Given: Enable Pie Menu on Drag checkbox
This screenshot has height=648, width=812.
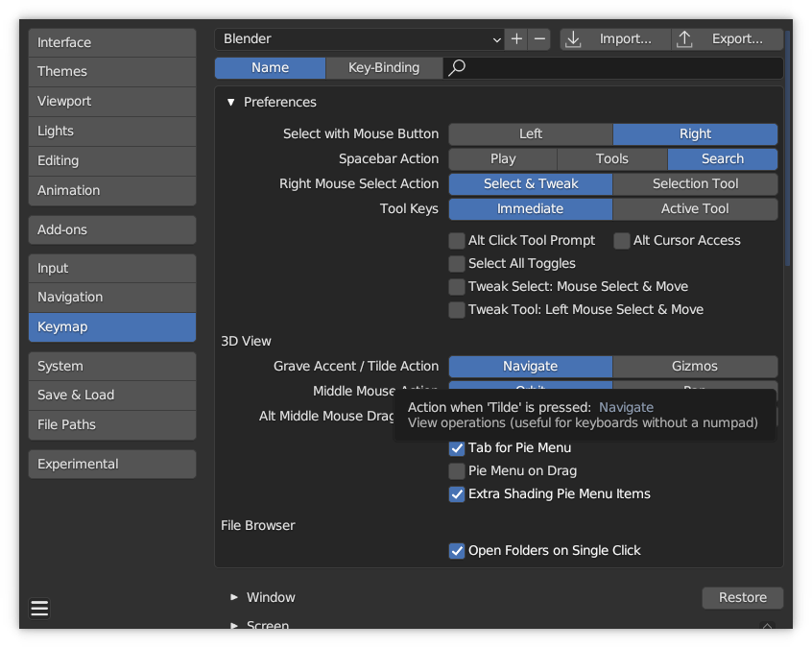Looking at the screenshot, I should pyautogui.click(x=457, y=470).
